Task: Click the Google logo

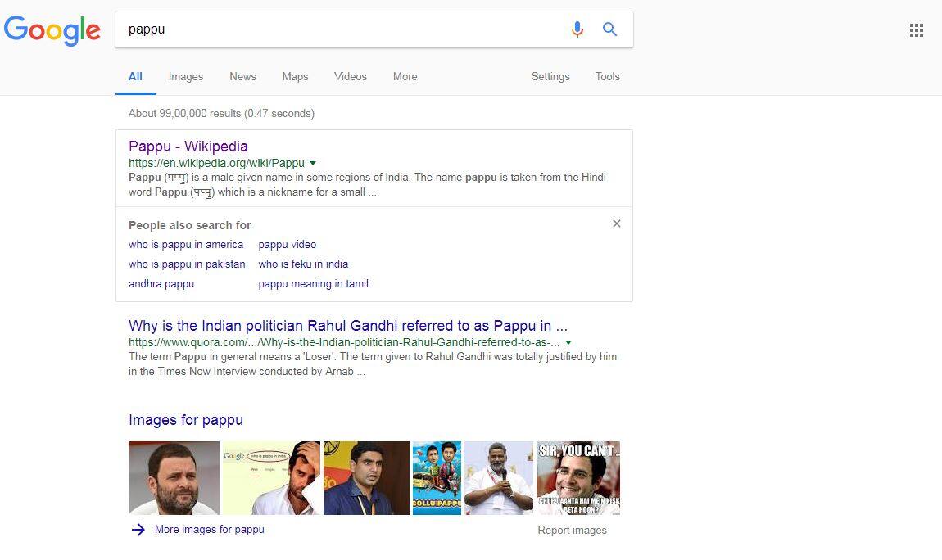Action: click(x=52, y=31)
